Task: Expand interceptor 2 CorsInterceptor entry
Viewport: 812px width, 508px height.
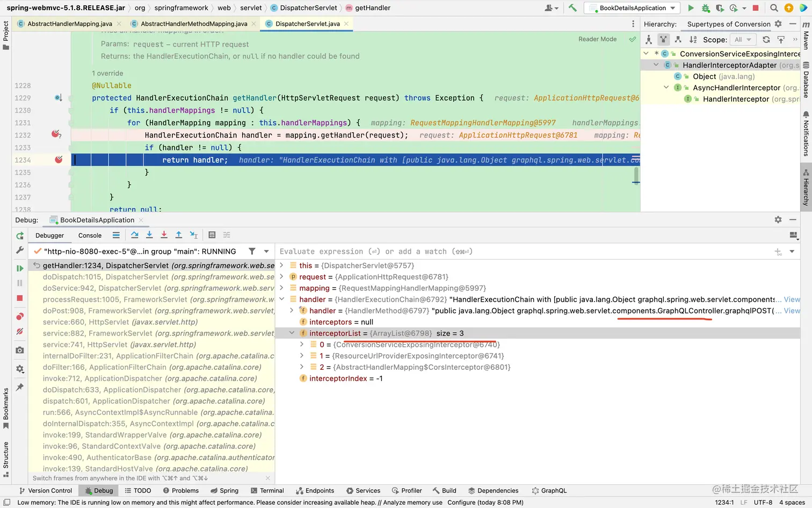Action: click(x=302, y=367)
